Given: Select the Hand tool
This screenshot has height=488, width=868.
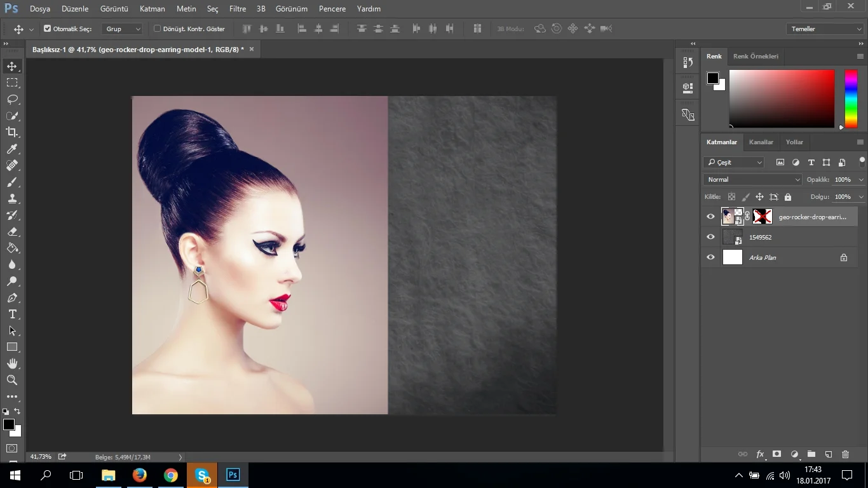Looking at the screenshot, I should point(12,363).
